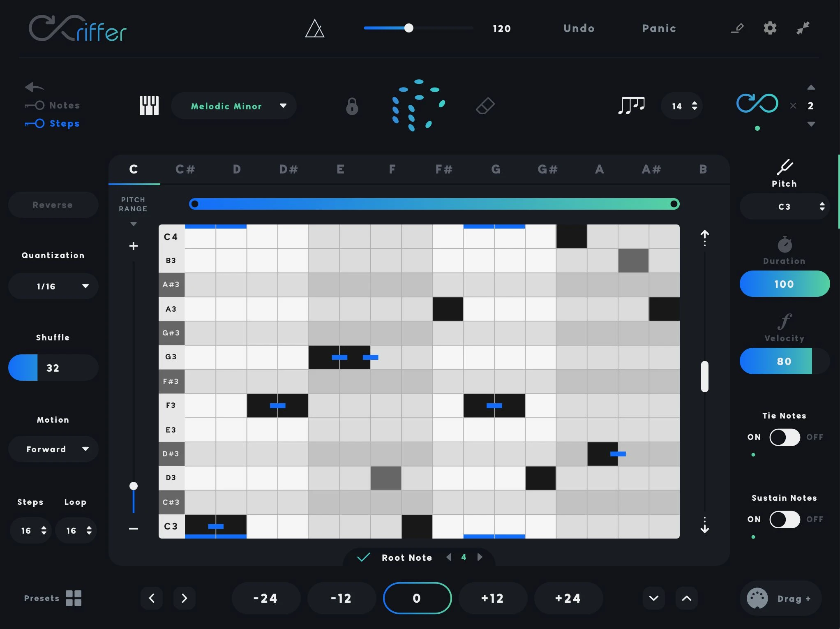Click the pin window icon
840x629 pixels.
(x=803, y=28)
